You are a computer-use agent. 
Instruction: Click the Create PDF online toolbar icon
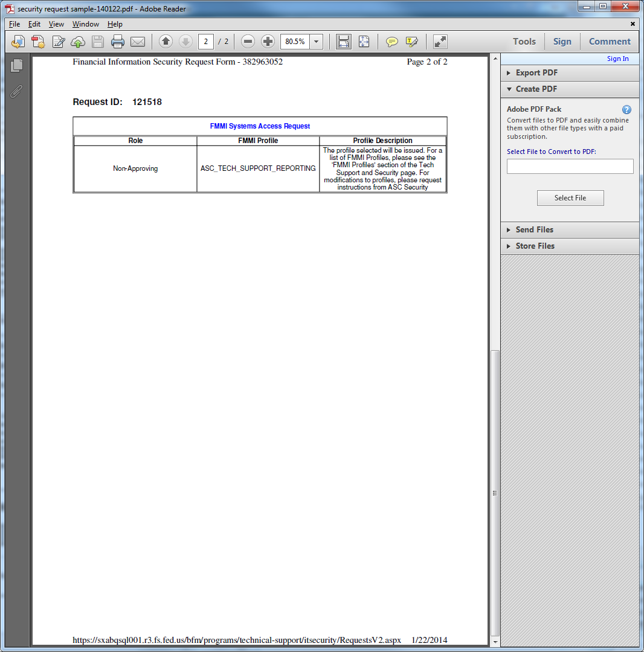(18, 42)
